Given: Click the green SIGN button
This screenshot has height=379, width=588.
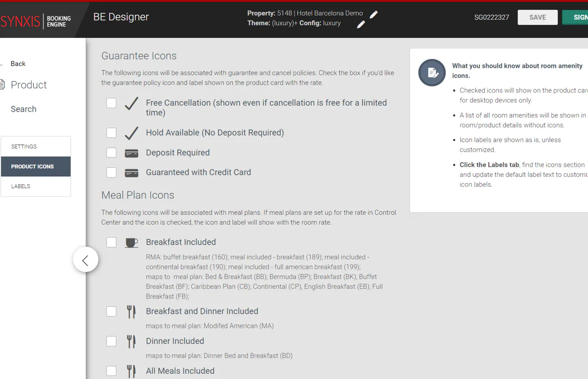Looking at the screenshot, I should click(x=575, y=17).
